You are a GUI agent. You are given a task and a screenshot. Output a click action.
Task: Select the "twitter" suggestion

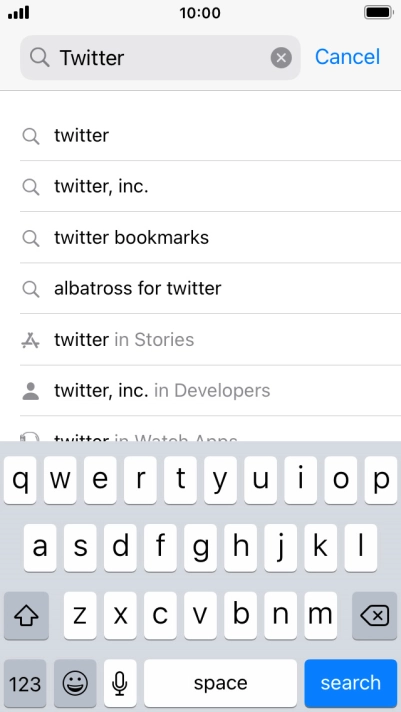point(210,135)
